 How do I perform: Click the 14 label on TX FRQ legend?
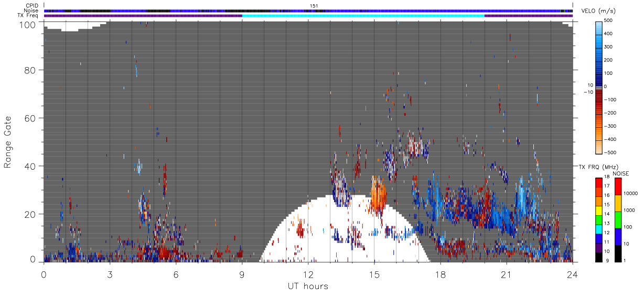[x=606, y=215]
